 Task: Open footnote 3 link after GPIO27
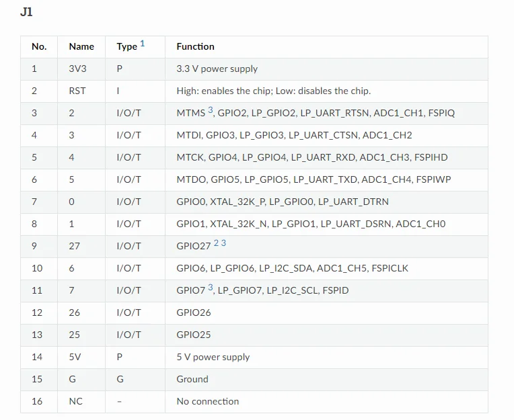click(x=223, y=243)
